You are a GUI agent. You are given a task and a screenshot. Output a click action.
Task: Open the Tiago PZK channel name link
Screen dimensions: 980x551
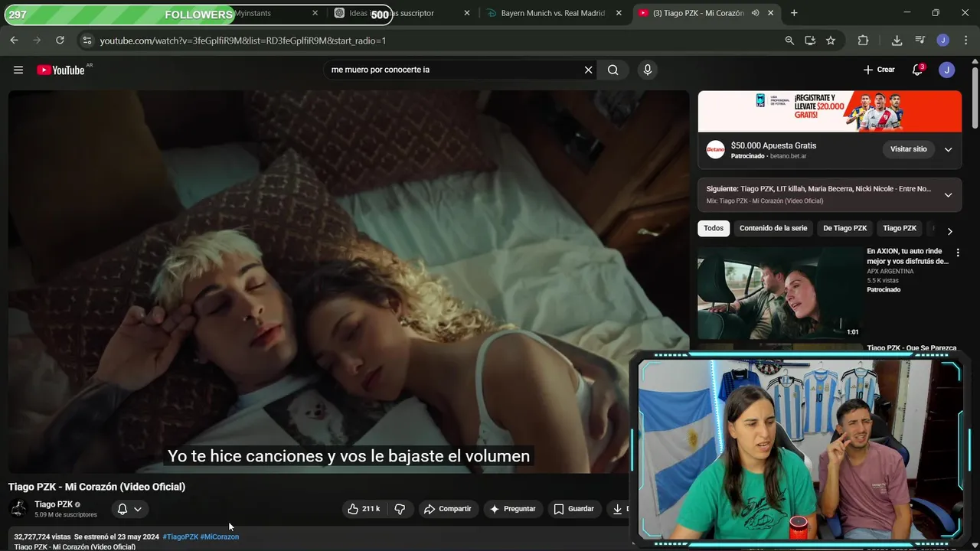pos(54,504)
